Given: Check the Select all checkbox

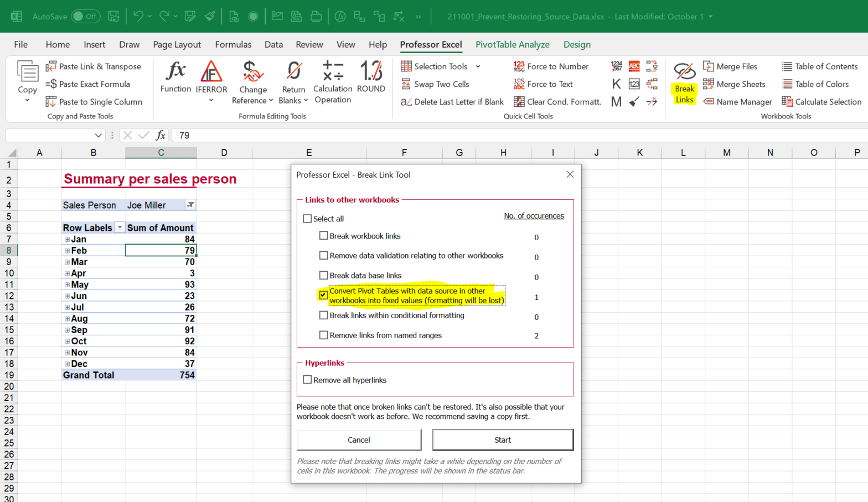Looking at the screenshot, I should pos(308,219).
